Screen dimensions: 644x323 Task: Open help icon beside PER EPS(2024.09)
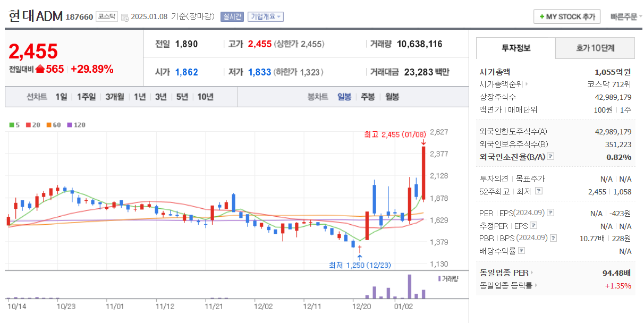point(550,212)
